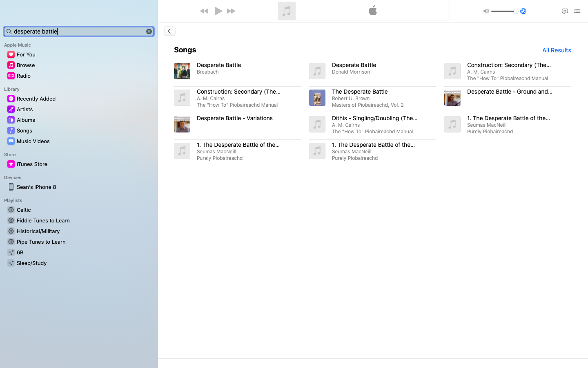Open the AirPlay output icon
This screenshot has width=588, height=368.
click(523, 11)
